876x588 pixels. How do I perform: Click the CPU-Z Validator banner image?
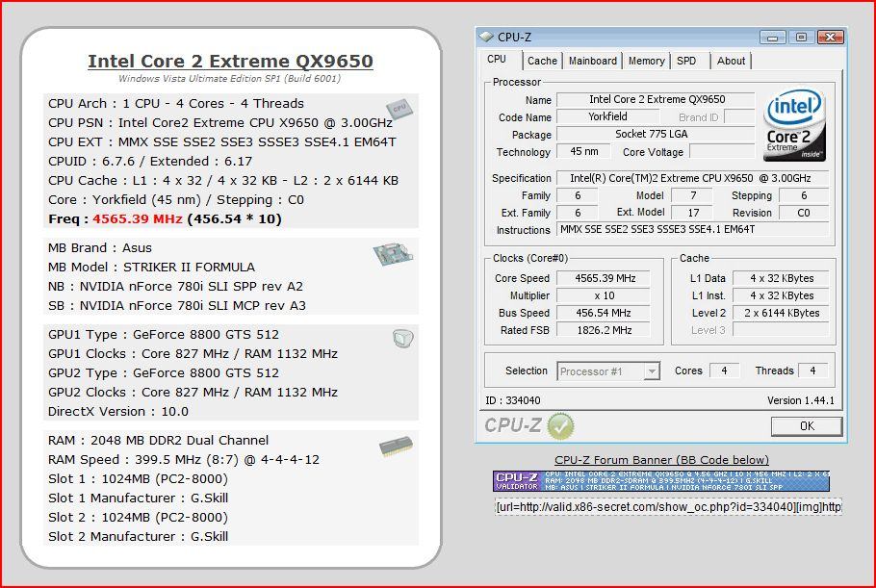661,481
